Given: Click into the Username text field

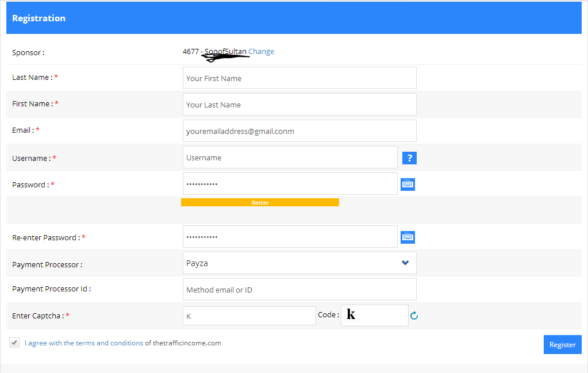Looking at the screenshot, I should click(290, 157).
